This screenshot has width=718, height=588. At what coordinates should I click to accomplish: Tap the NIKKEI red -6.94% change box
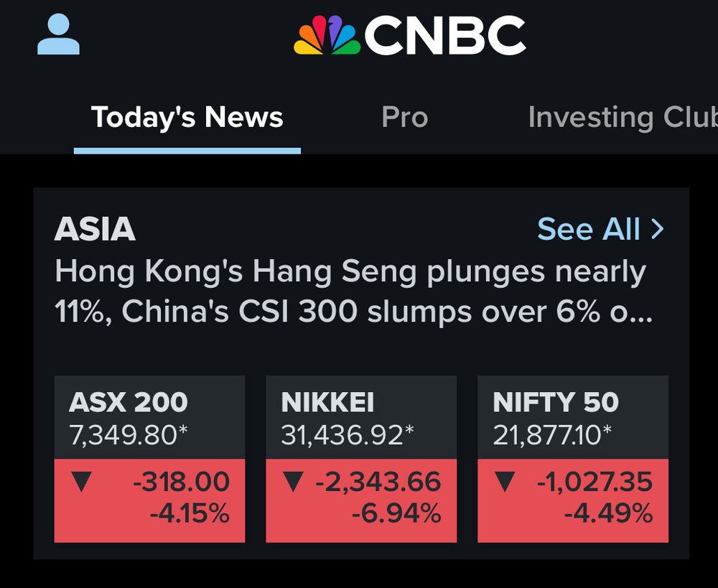point(361,500)
